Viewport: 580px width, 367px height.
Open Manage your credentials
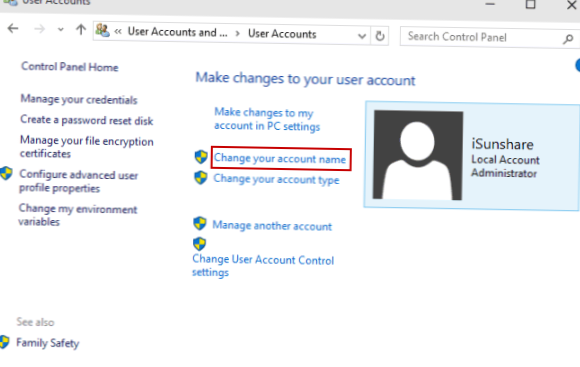pyautogui.click(x=79, y=99)
